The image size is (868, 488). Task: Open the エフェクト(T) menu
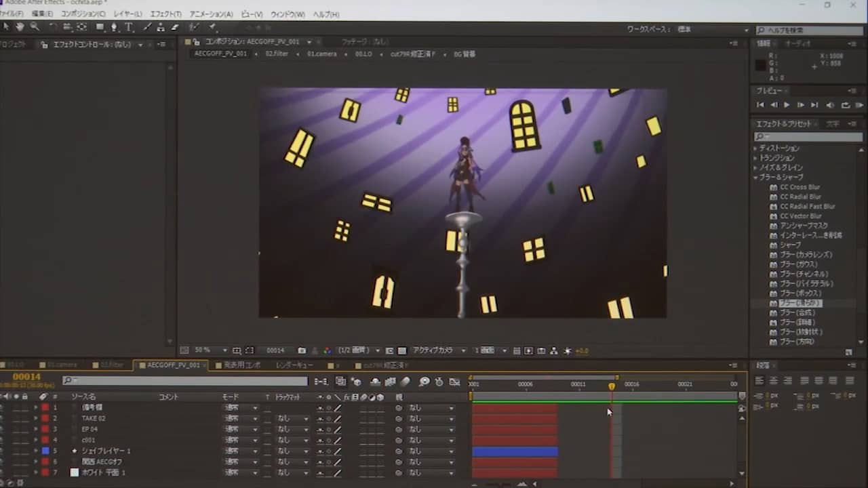tap(165, 14)
